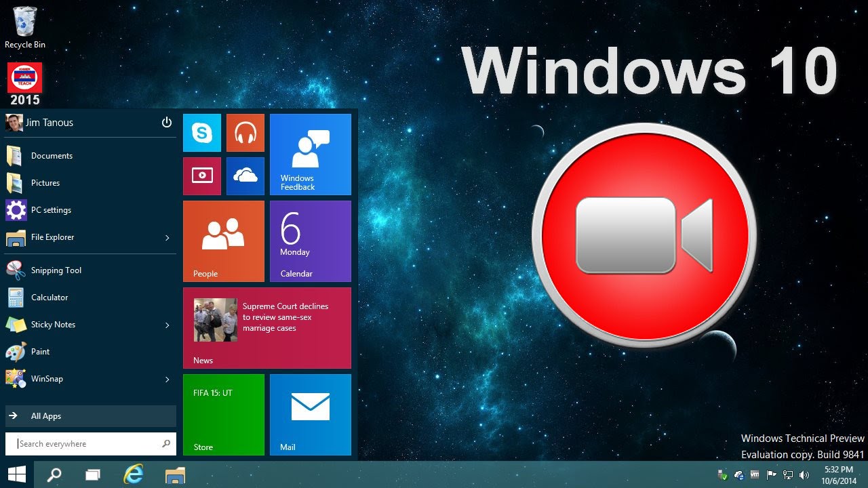Click the power button in Start menu
The height and width of the screenshot is (488, 868).
167,123
